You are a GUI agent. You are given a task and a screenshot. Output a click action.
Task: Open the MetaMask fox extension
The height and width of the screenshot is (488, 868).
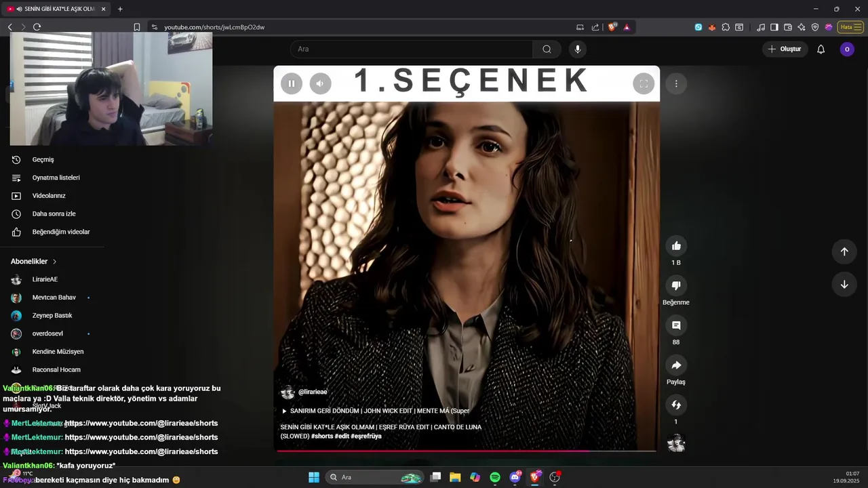[x=712, y=27]
